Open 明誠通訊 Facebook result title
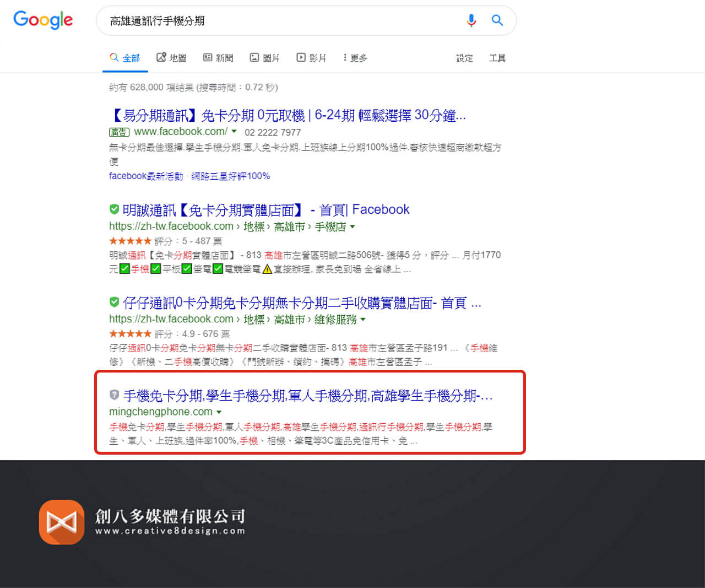This screenshot has width=705, height=588. coord(266,210)
